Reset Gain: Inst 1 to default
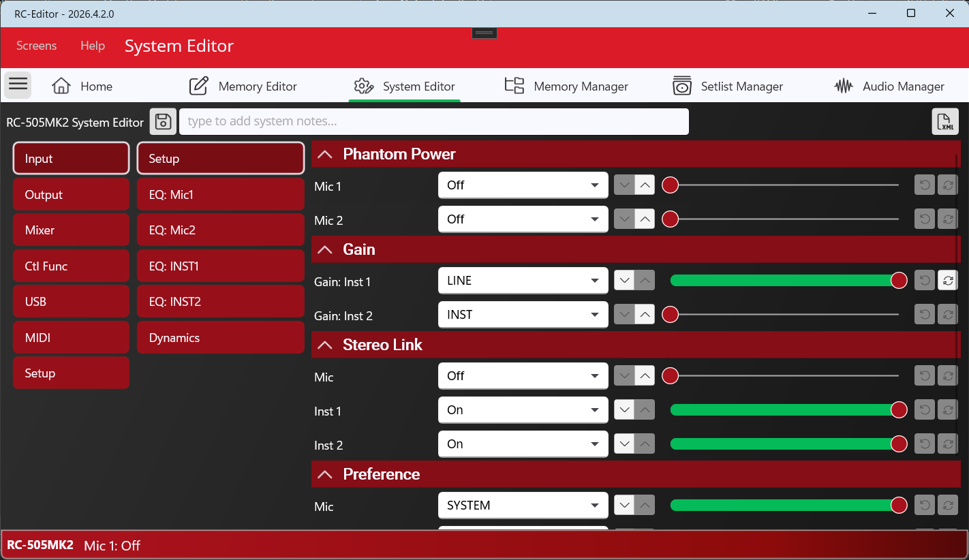This screenshot has width=969, height=560. pos(925,281)
